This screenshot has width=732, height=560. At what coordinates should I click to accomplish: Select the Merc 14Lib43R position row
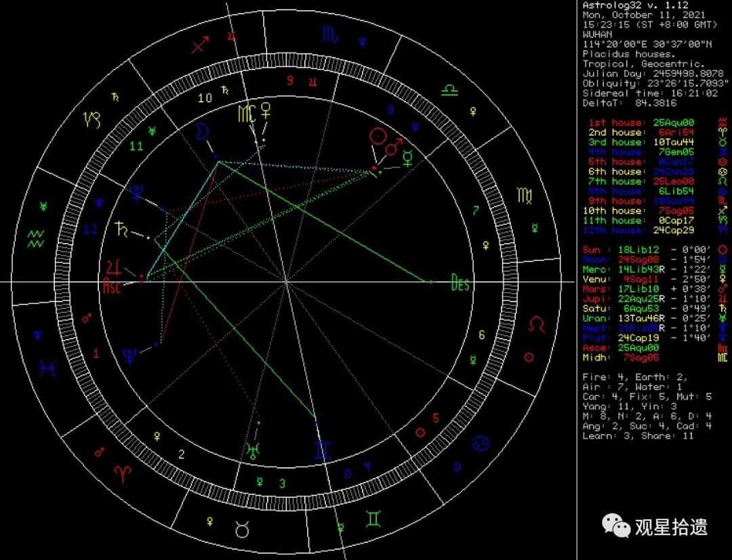[x=655, y=269]
